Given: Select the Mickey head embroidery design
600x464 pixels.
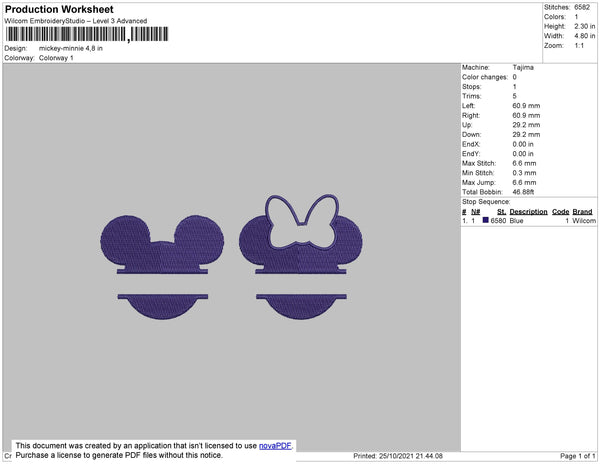Looking at the screenshot, I should tap(162, 267).
